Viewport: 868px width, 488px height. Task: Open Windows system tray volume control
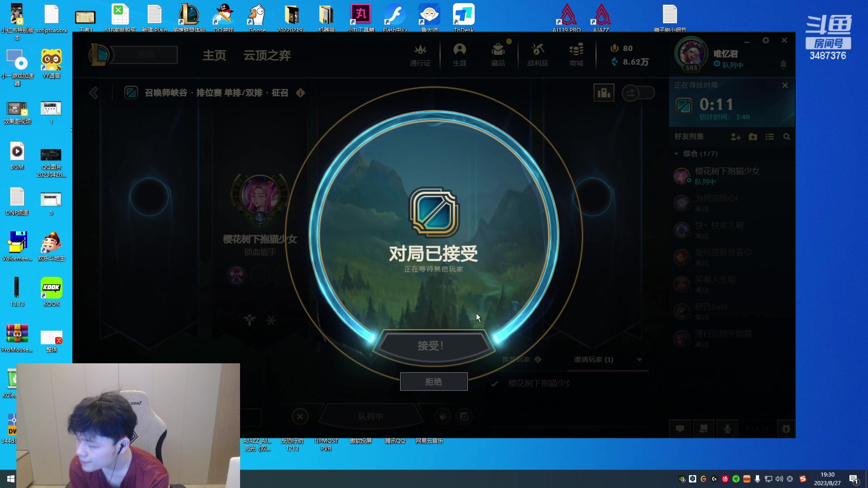pyautogui.click(x=779, y=479)
